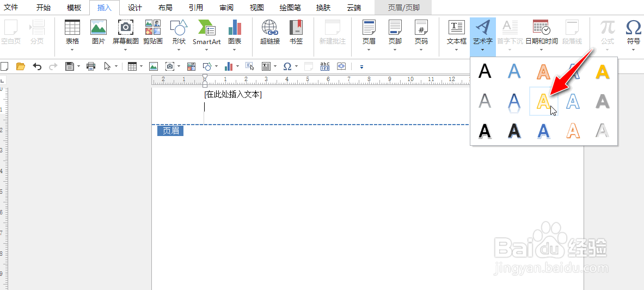
Task: Choose the highlighted yellow outline WordArt style
Action: pos(544,101)
